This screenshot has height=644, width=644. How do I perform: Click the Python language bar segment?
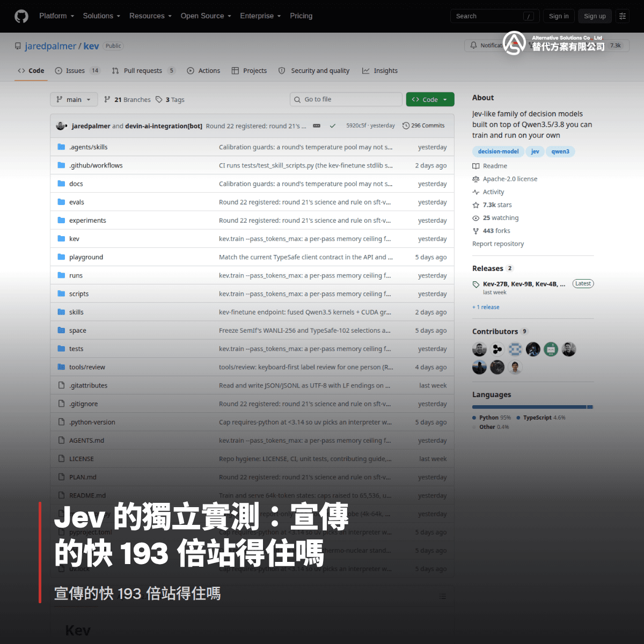tap(529, 407)
